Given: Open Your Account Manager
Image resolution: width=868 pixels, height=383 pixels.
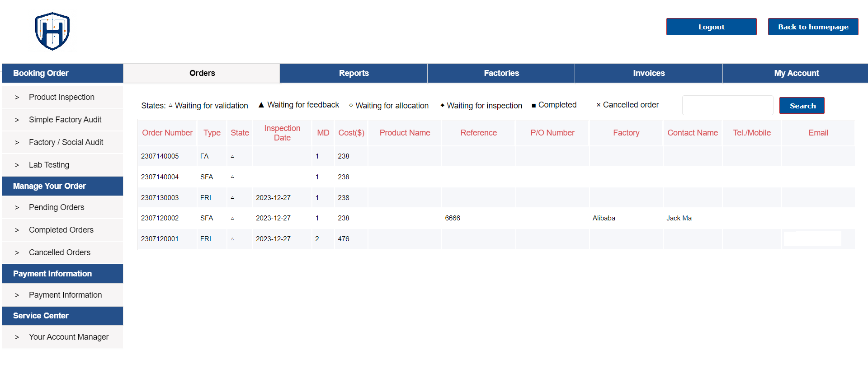Looking at the screenshot, I should click(x=62, y=337).
